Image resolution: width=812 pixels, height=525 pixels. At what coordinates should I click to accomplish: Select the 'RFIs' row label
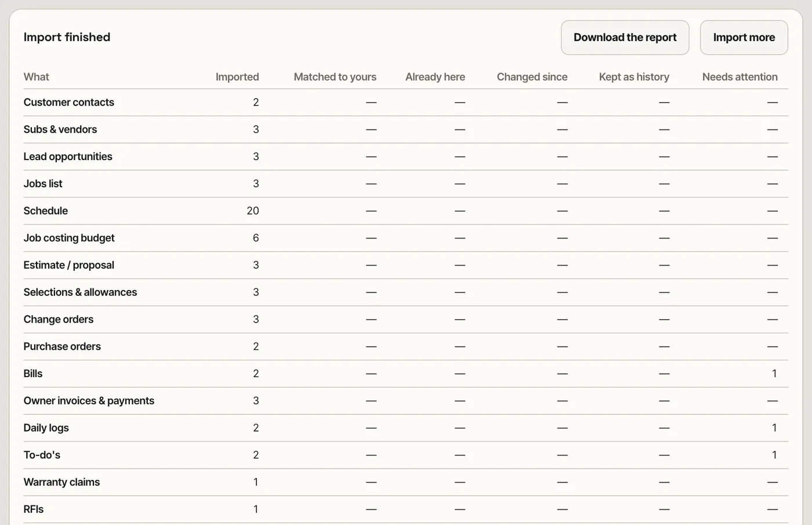34,509
